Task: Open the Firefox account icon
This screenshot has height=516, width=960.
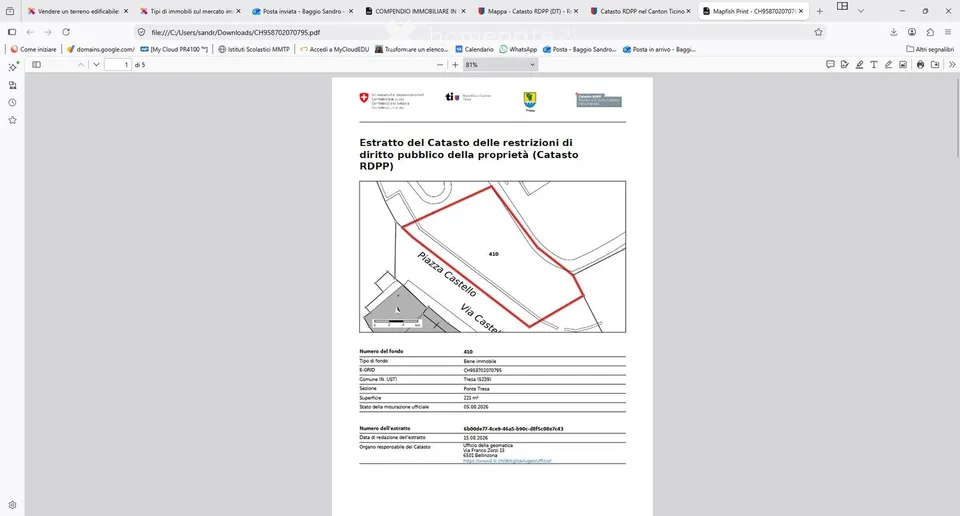Action: tap(912, 32)
